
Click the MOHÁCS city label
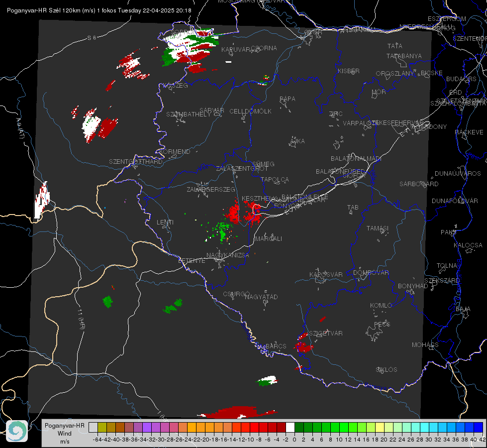pos(425,345)
